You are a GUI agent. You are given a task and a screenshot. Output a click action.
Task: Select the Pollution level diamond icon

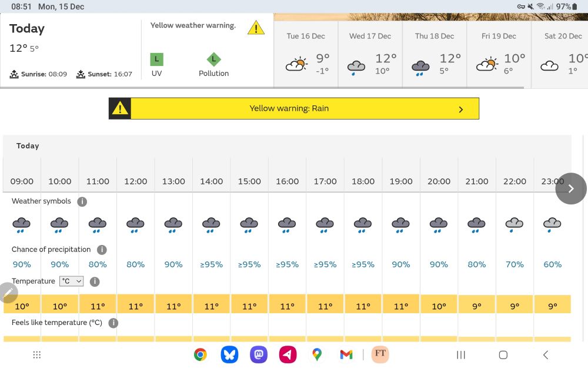(213, 59)
